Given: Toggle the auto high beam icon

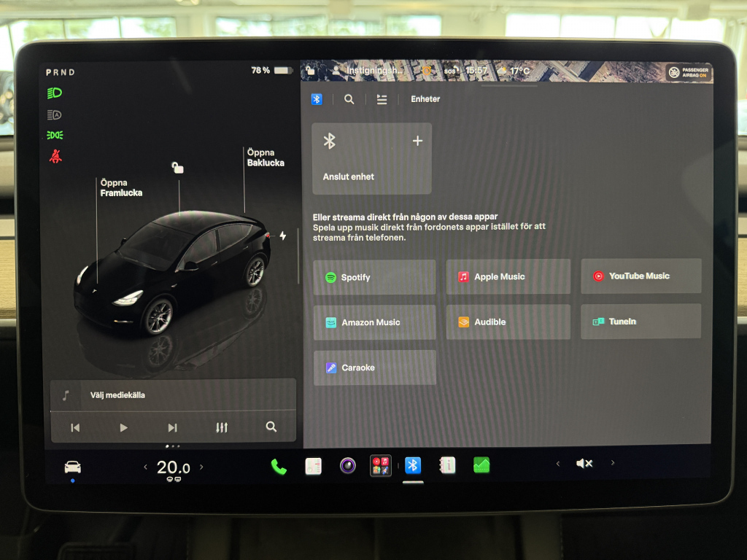Looking at the screenshot, I should tap(54, 114).
